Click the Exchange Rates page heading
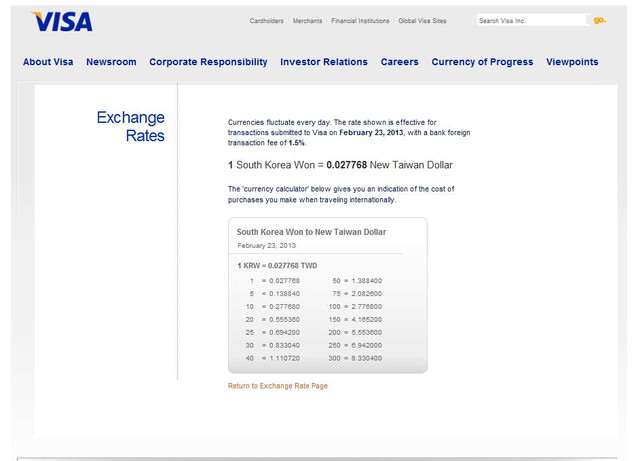The height and width of the screenshot is (461, 640). click(x=131, y=127)
